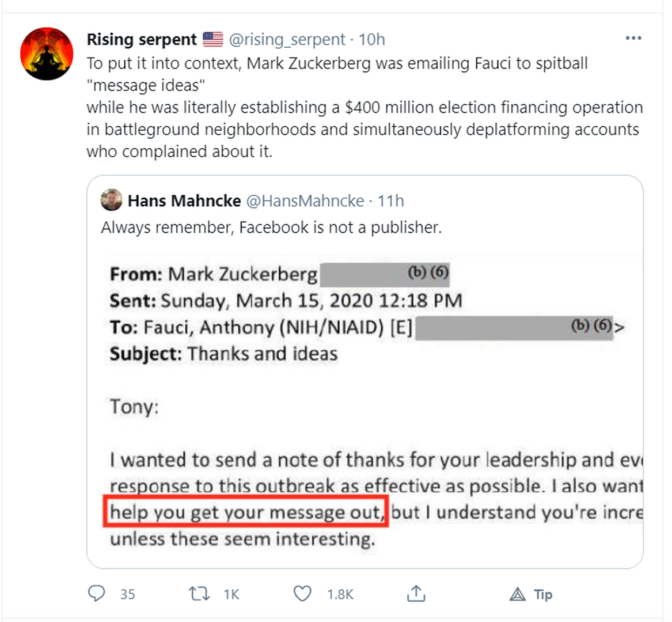
Task: Click the 35 replies count
Action: (x=128, y=594)
